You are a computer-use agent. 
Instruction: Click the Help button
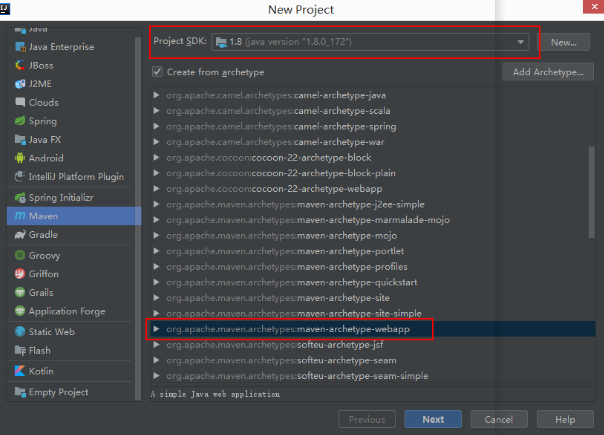click(565, 419)
